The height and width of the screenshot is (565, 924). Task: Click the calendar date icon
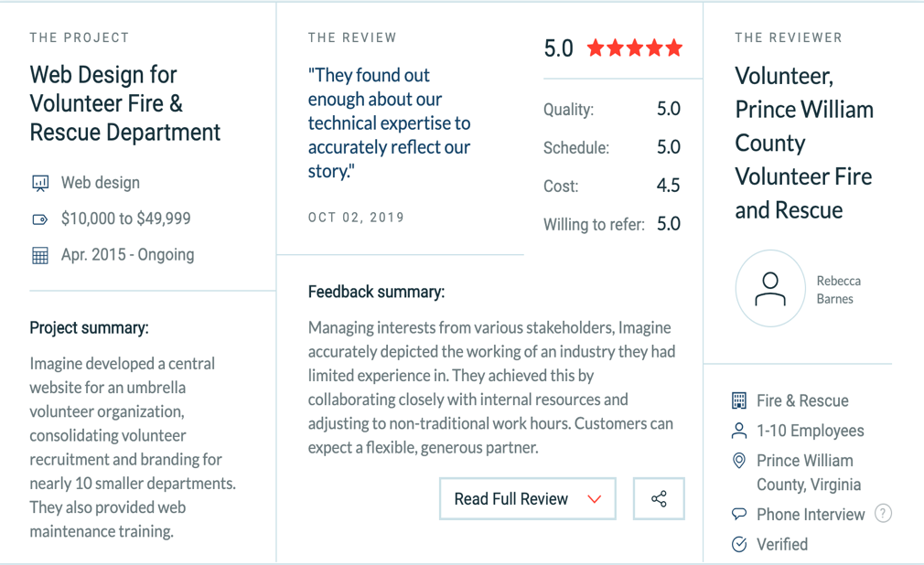[x=40, y=255]
